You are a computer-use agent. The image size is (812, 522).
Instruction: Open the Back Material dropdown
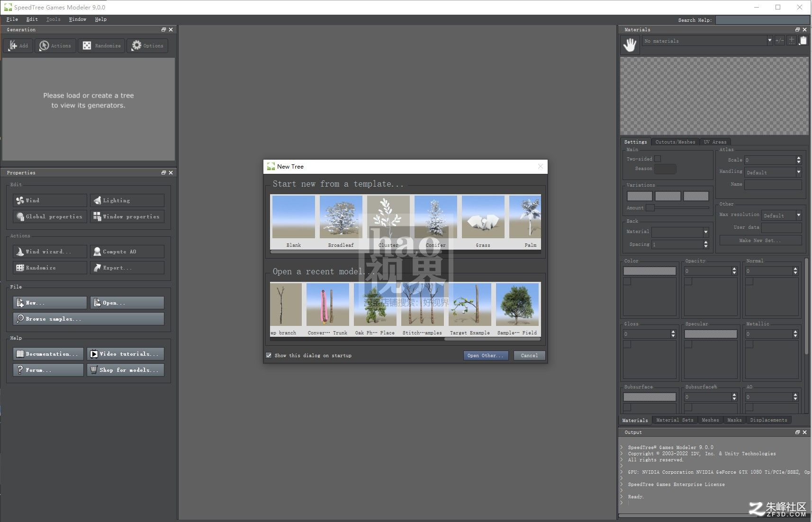point(680,232)
